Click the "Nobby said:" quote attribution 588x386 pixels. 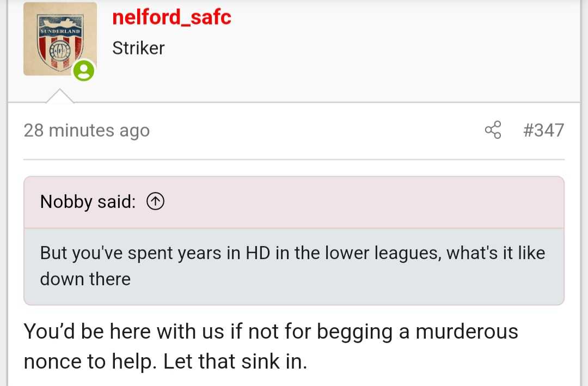click(88, 201)
